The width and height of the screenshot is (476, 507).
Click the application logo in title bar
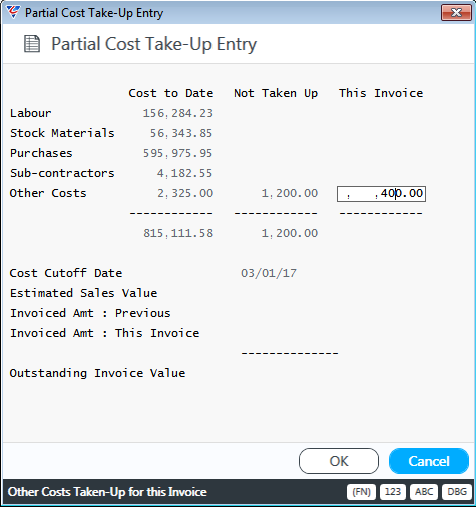[x=13, y=12]
